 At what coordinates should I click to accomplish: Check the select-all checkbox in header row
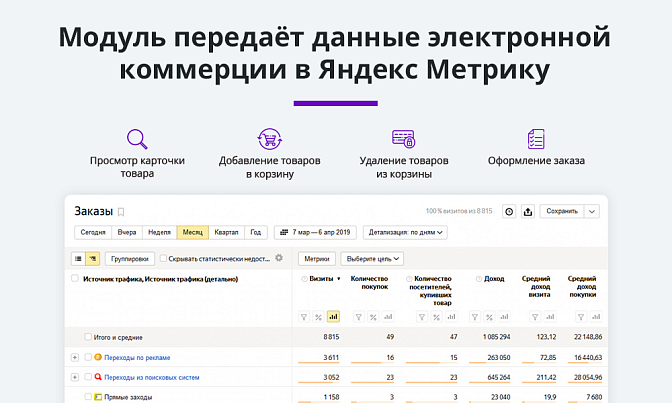click(x=75, y=278)
